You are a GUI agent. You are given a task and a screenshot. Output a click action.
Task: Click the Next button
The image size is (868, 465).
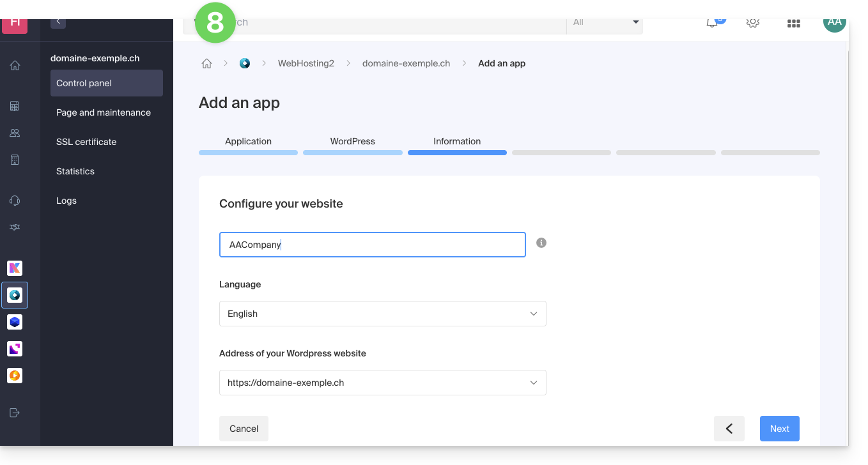[x=779, y=429]
